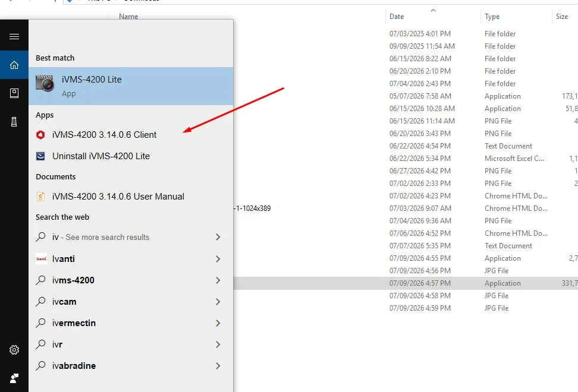Image resolution: width=578 pixels, height=392 pixels.
Task: Click the Ivanti logo icon
Action: (41, 259)
